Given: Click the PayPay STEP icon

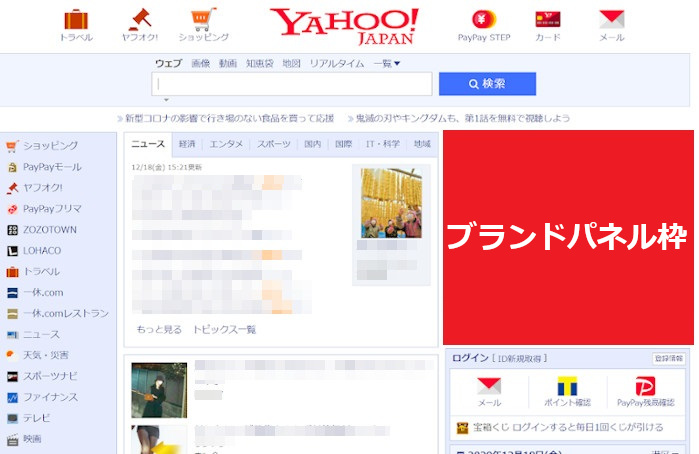Looking at the screenshot, I should pyautogui.click(x=484, y=19).
